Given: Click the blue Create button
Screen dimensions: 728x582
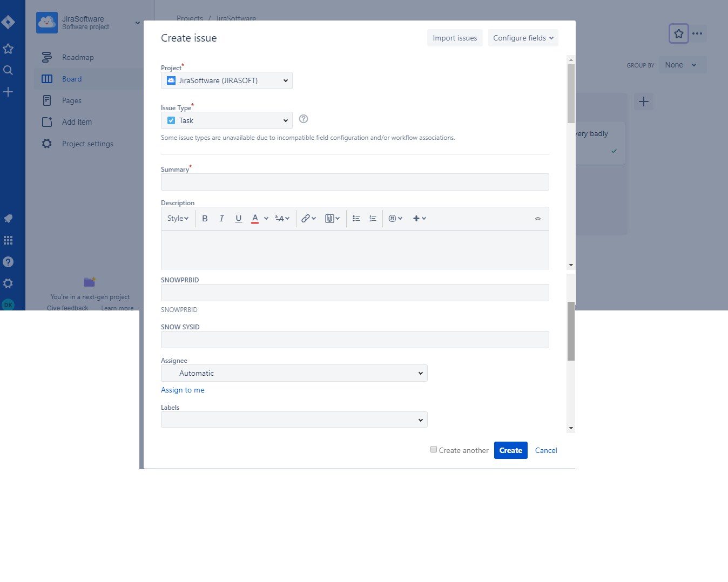Looking at the screenshot, I should 511,450.
